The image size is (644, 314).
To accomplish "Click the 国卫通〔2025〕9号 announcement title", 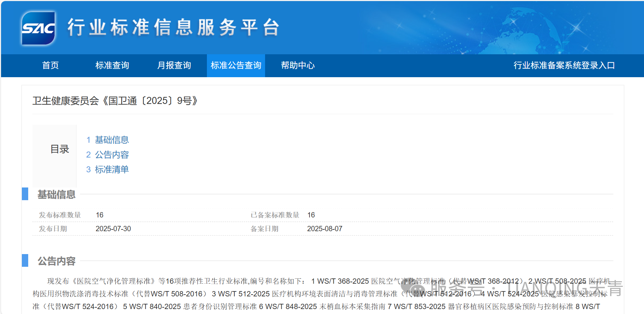I will coord(115,101).
